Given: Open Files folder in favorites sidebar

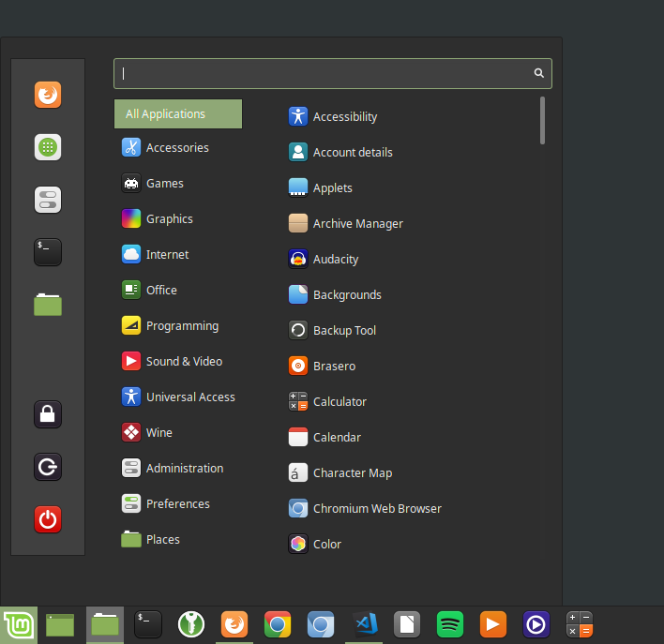Looking at the screenshot, I should (x=48, y=305).
